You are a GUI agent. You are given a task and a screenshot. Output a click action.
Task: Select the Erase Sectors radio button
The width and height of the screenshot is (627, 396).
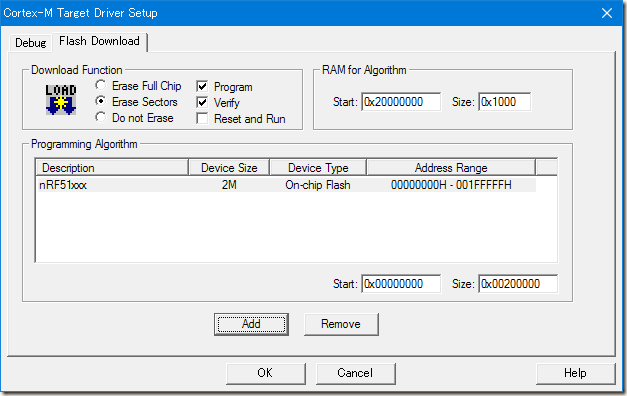101,101
